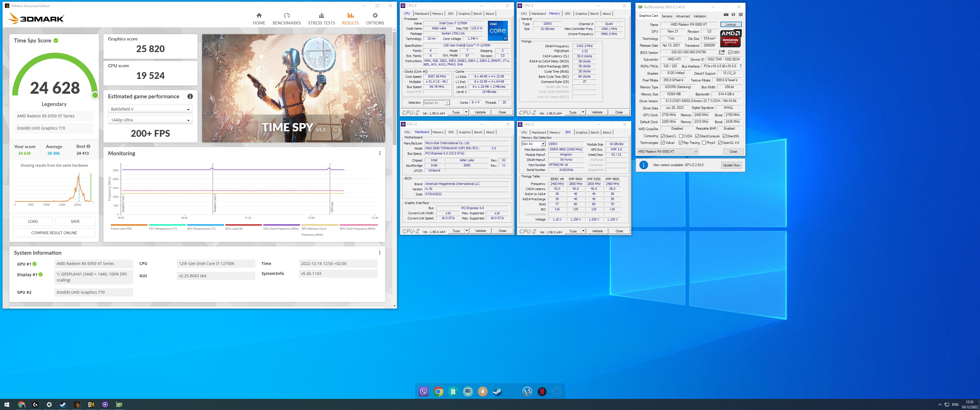Open the AMD Radeon RX 6900 XT GPU selector
This screenshot has width=980, height=410.
(667, 151)
